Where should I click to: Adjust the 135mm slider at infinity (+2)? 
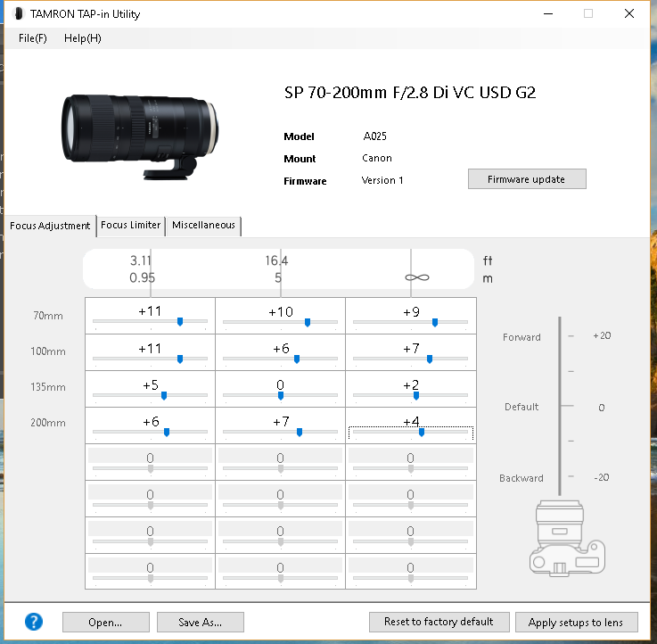415,395
